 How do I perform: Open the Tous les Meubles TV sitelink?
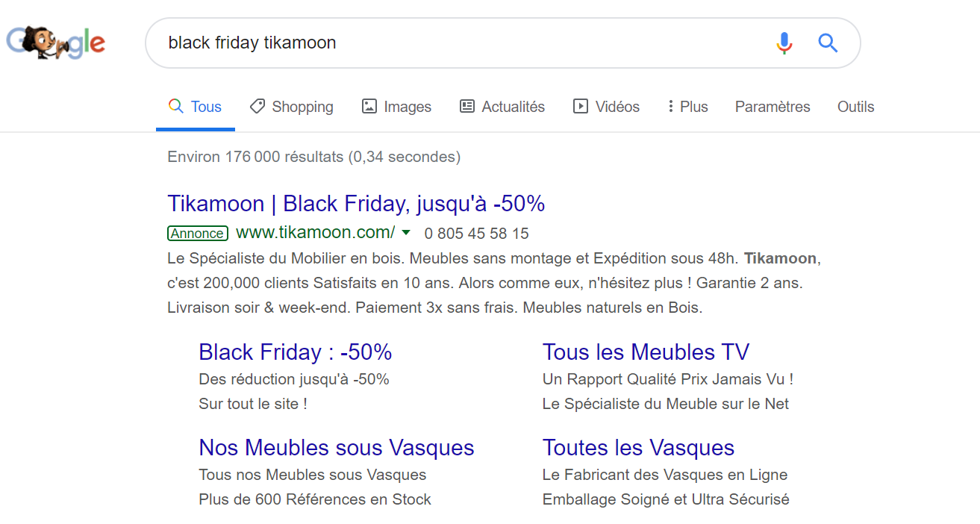(646, 352)
